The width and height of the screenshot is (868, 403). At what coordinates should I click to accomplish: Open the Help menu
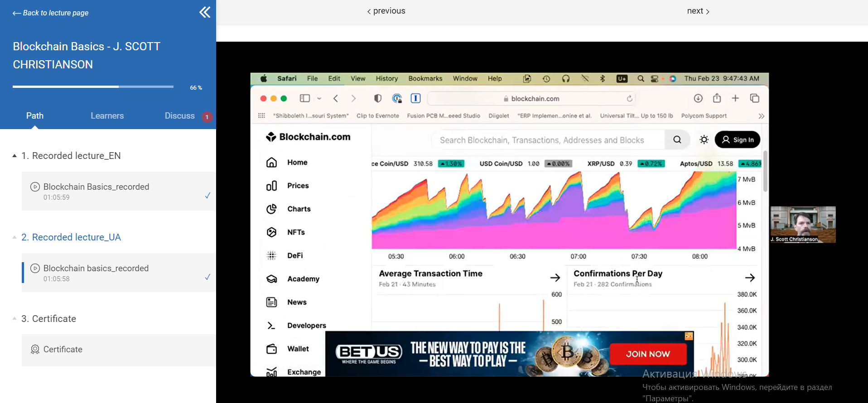495,78
